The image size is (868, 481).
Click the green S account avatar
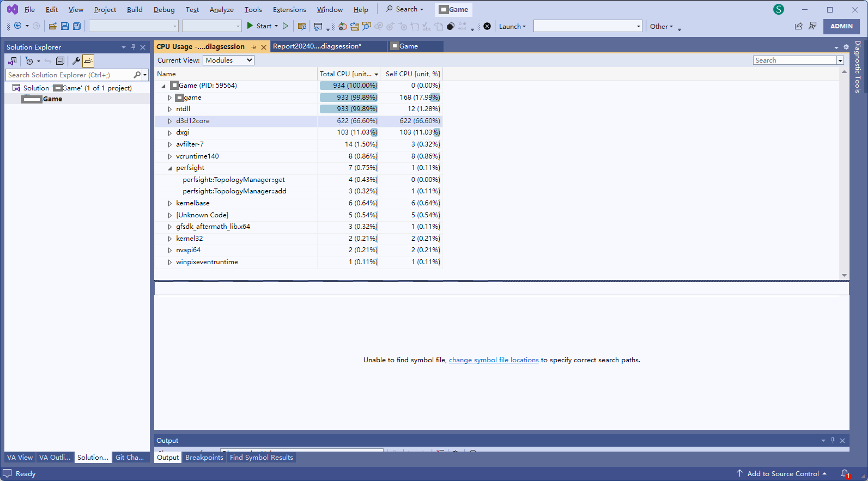tap(779, 9)
